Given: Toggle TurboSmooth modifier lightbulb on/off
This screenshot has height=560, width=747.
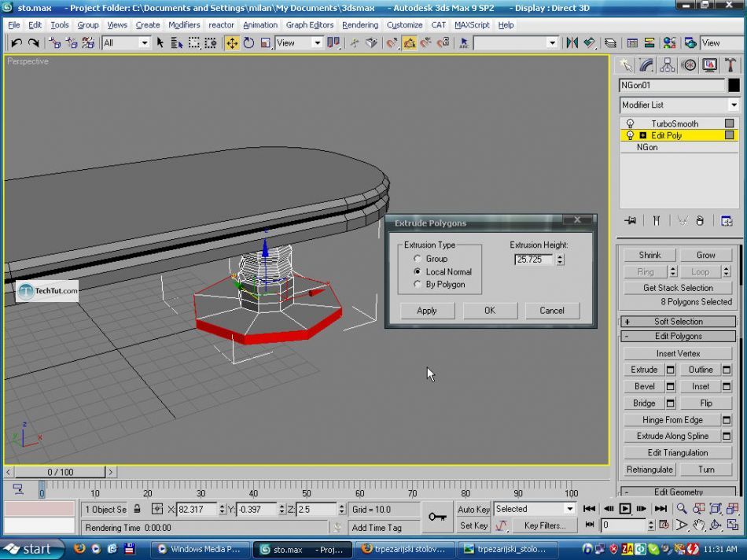Looking at the screenshot, I should point(630,123).
